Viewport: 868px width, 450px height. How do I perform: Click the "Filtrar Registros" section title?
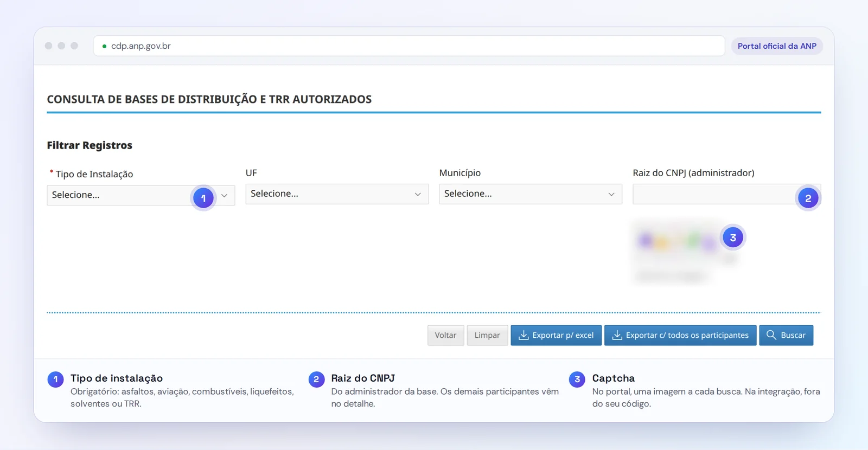click(x=90, y=145)
